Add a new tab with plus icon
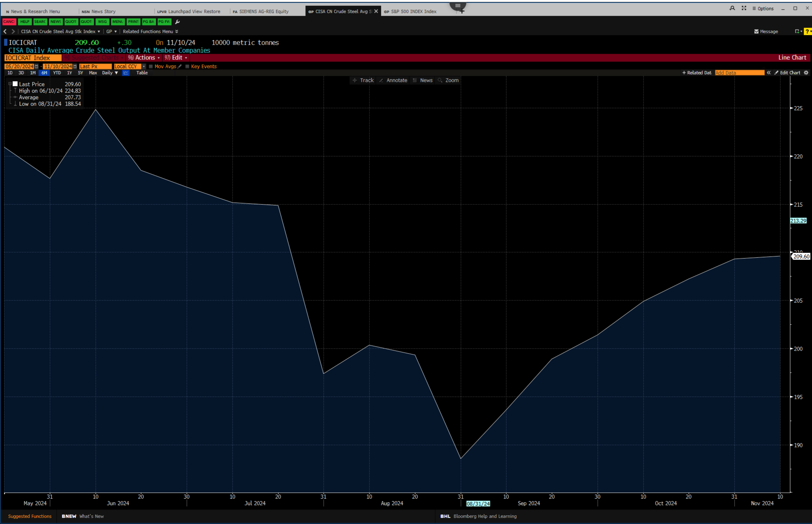This screenshot has height=524, width=812. [x=462, y=11]
